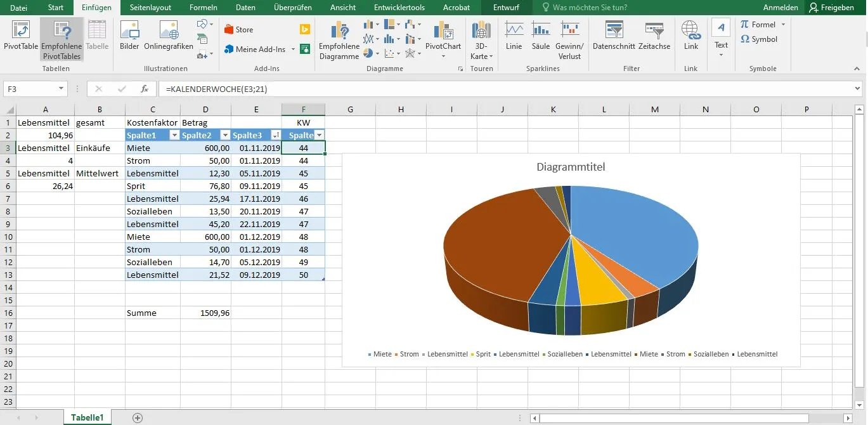The image size is (868, 425).
Task: Create a new PivotTable
Action: coord(21,37)
